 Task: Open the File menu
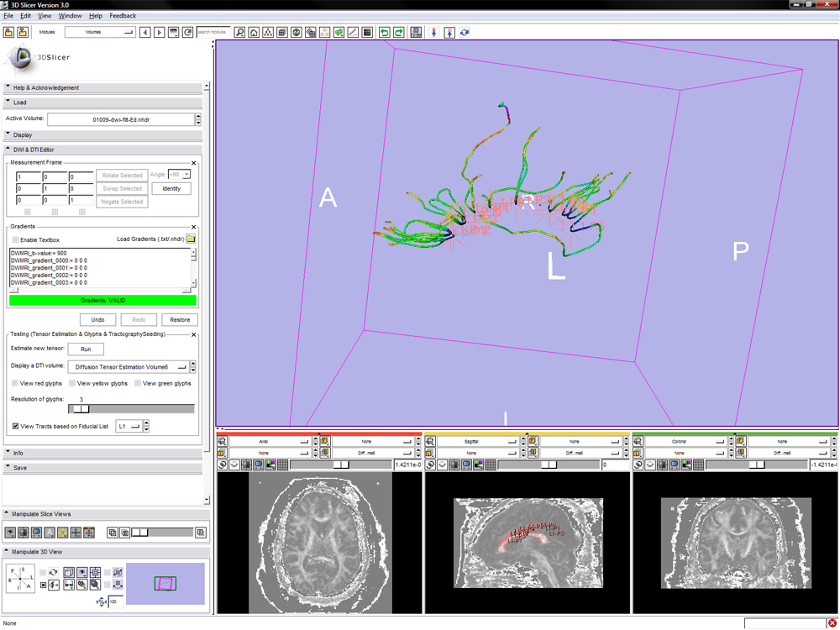click(x=8, y=15)
